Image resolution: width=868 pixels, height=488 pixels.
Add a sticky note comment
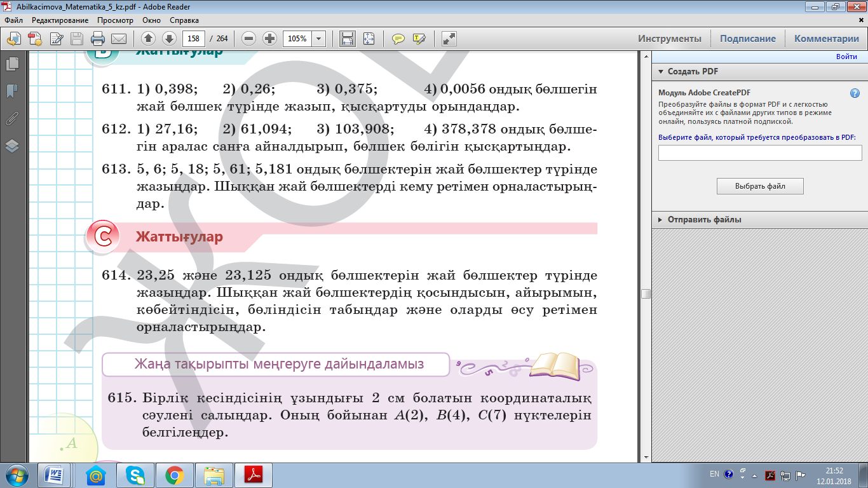click(398, 39)
